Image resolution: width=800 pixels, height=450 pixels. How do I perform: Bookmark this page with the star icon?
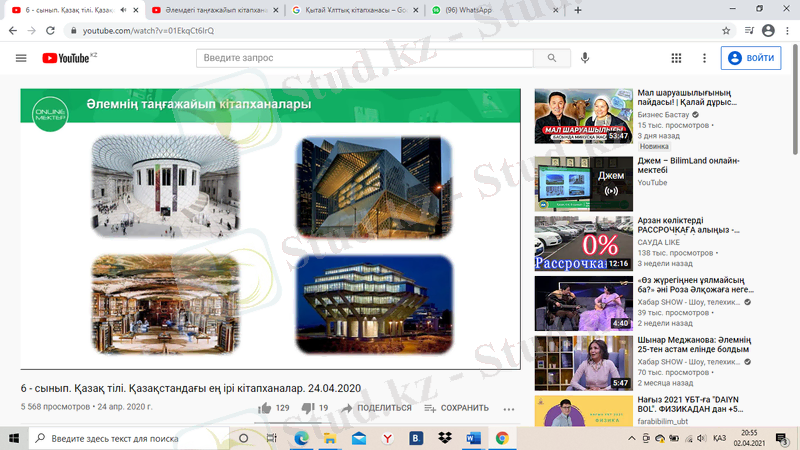[x=727, y=31]
